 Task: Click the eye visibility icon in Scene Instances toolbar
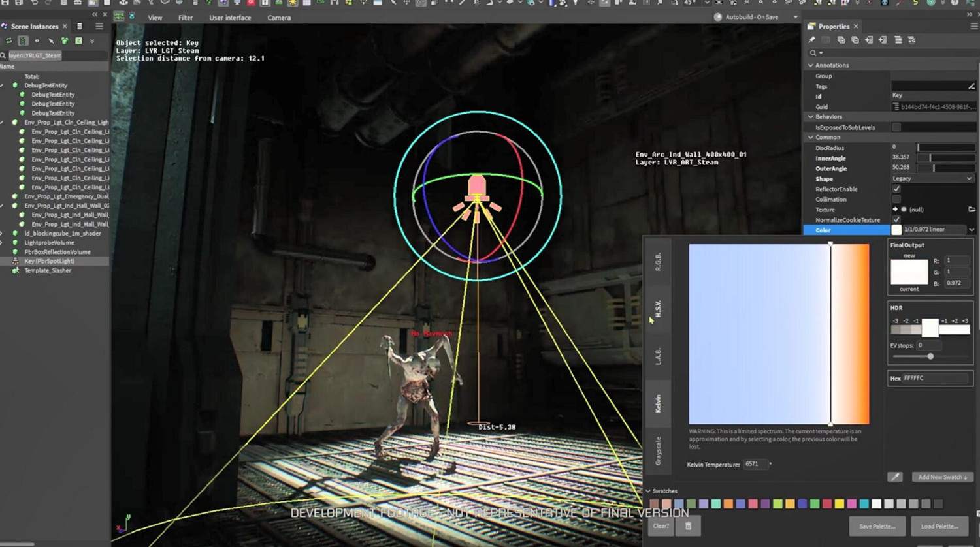37,40
